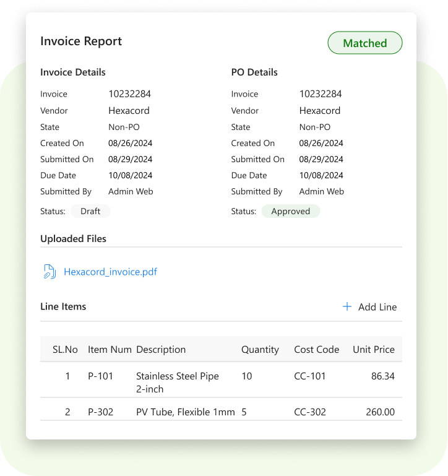448x476 pixels.
Task: Sort by the SL.No column header
Action: click(65, 350)
